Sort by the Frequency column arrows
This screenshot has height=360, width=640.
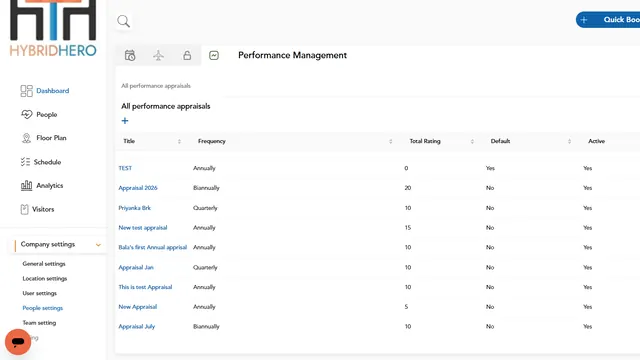tap(391, 141)
